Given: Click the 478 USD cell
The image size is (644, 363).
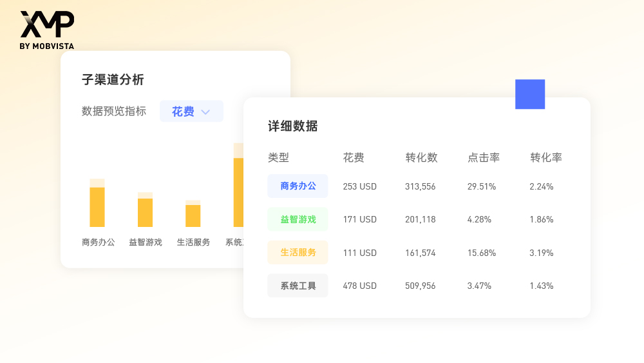Looking at the screenshot, I should 360,286.
